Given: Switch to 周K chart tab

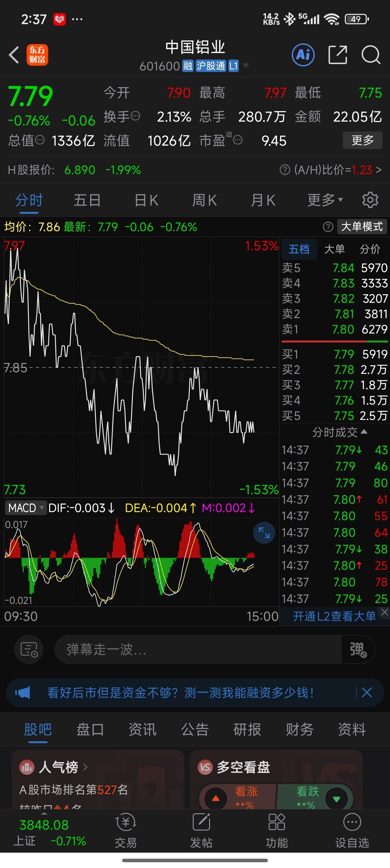Looking at the screenshot, I should click(204, 200).
